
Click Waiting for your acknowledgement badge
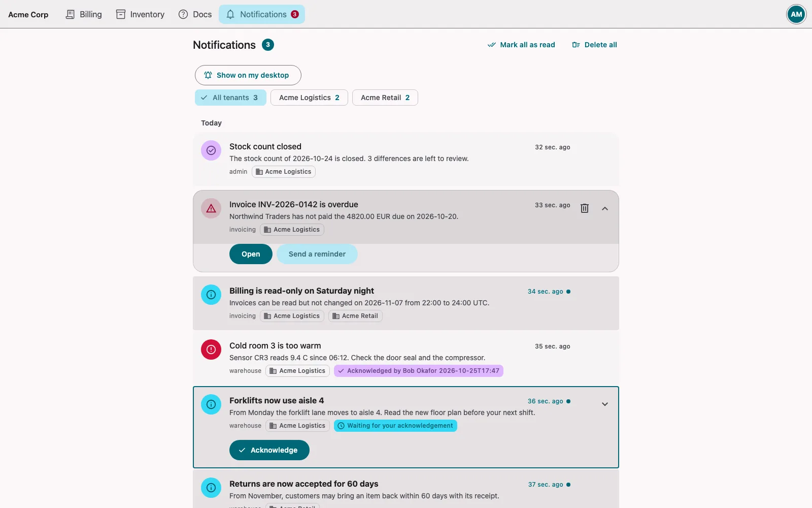click(396, 426)
